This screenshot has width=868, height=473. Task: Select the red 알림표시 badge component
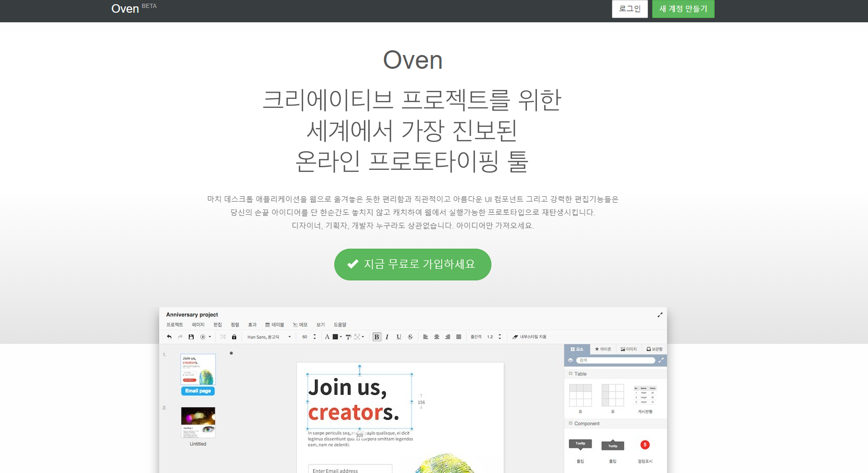pyautogui.click(x=645, y=444)
